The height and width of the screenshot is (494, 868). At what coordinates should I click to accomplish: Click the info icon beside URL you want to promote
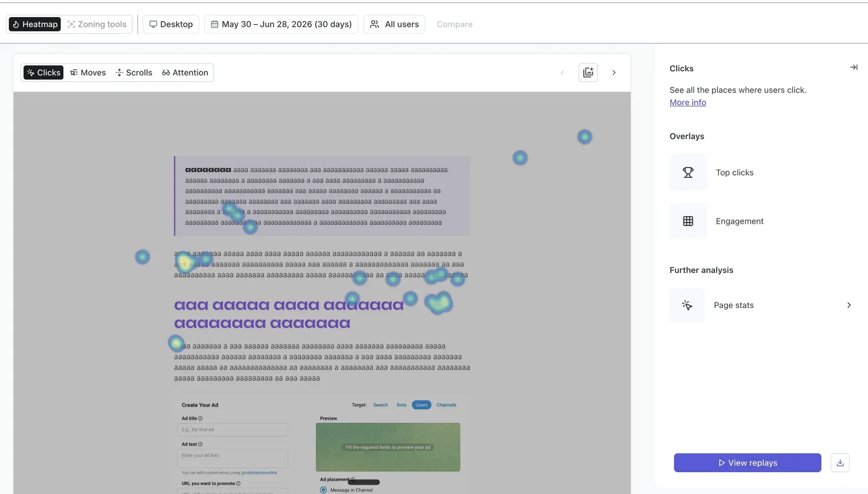click(x=238, y=484)
